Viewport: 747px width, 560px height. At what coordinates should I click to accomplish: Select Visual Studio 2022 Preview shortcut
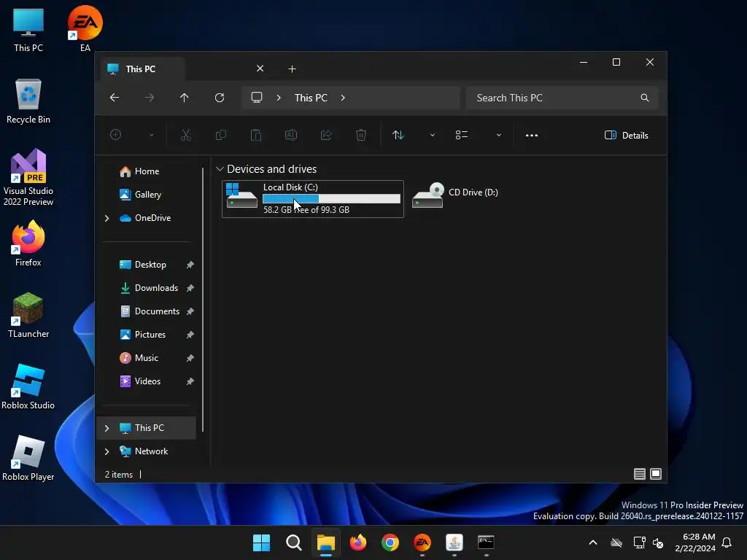click(x=28, y=178)
